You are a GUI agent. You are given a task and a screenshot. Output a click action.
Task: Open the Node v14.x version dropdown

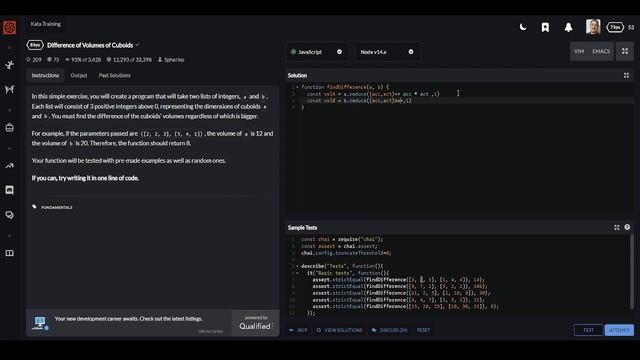click(x=387, y=52)
